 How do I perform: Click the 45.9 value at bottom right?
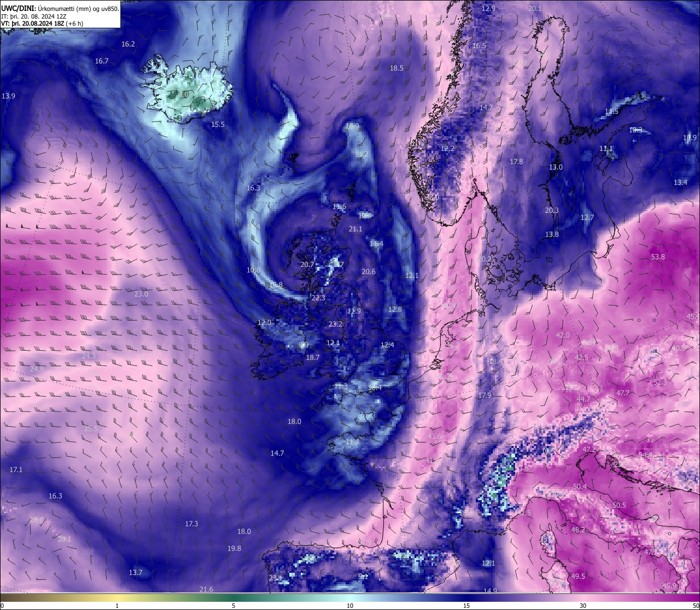click(669, 585)
